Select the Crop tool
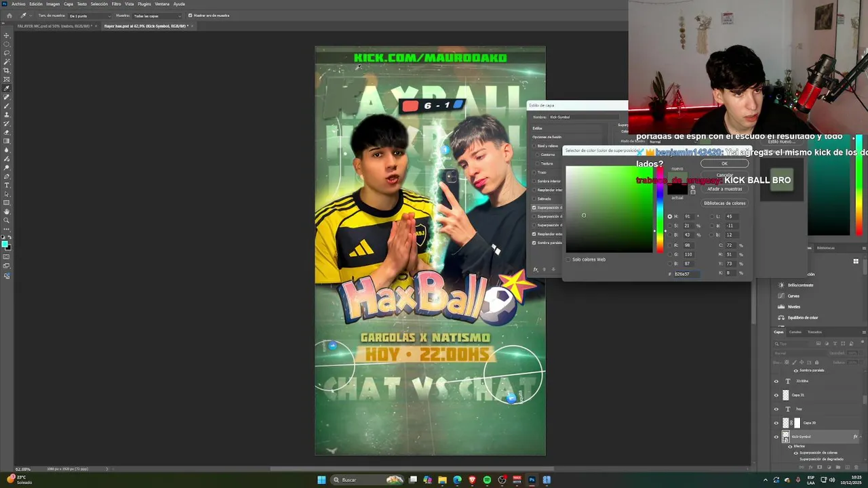Screen dimensions: 868x488 (7, 70)
